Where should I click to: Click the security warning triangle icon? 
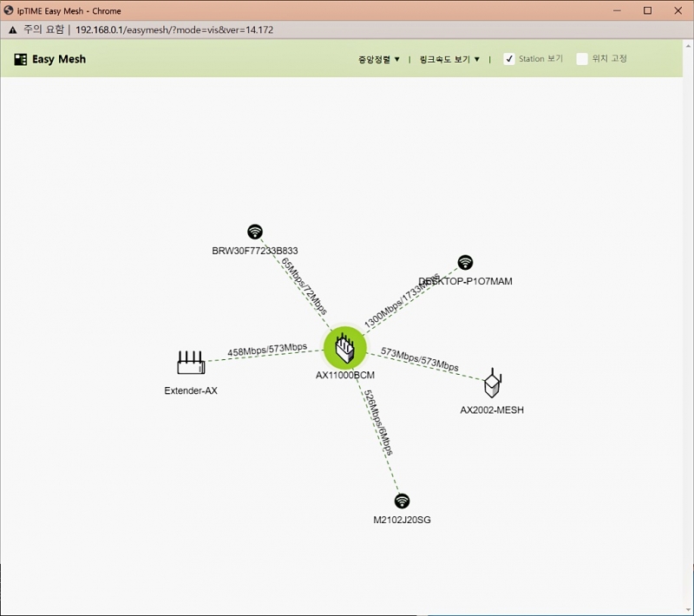click(12, 29)
